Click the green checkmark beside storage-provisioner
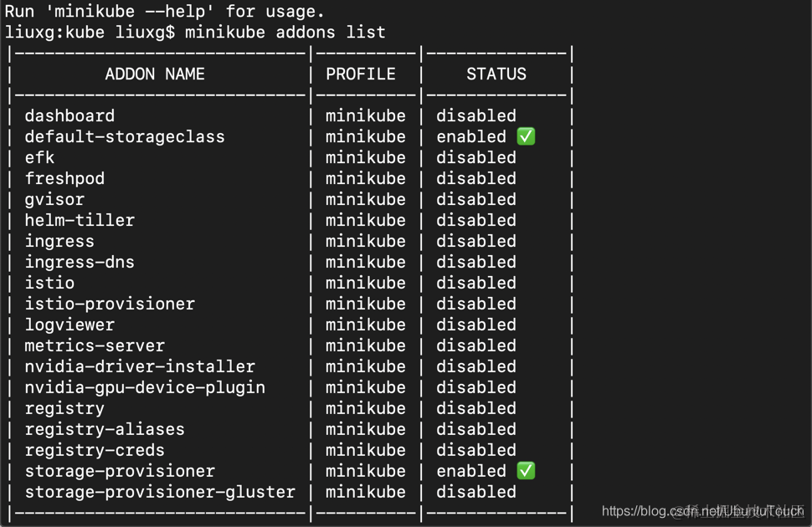 pyautogui.click(x=526, y=471)
